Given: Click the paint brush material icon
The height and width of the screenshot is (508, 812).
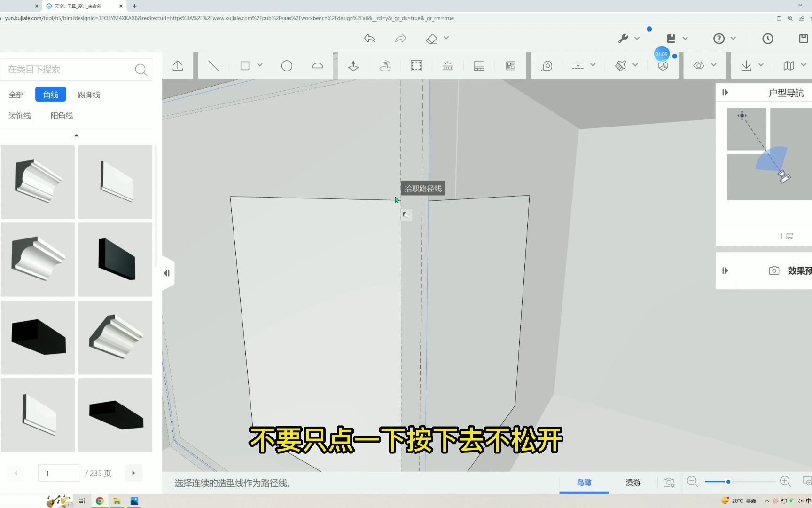Looking at the screenshot, I should 621,66.
